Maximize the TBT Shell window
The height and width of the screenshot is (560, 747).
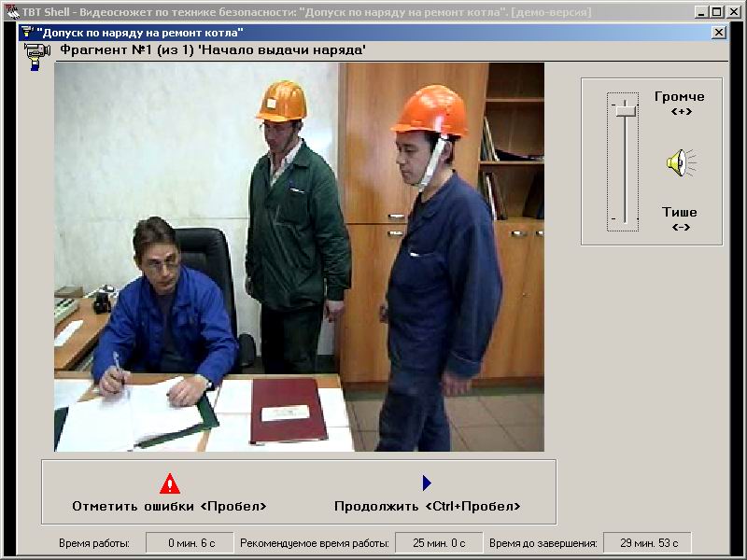716,12
